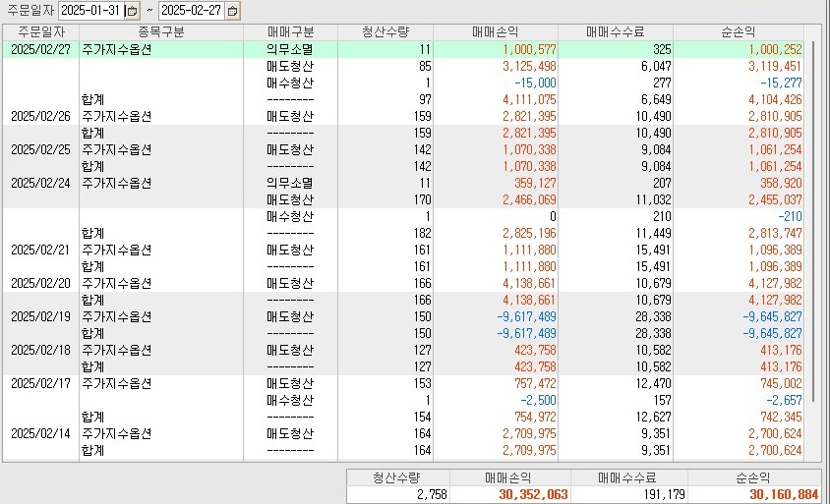This screenshot has width=830, height=504.
Task: Open calendar picker for end date 2025-02-27
Action: (232, 11)
